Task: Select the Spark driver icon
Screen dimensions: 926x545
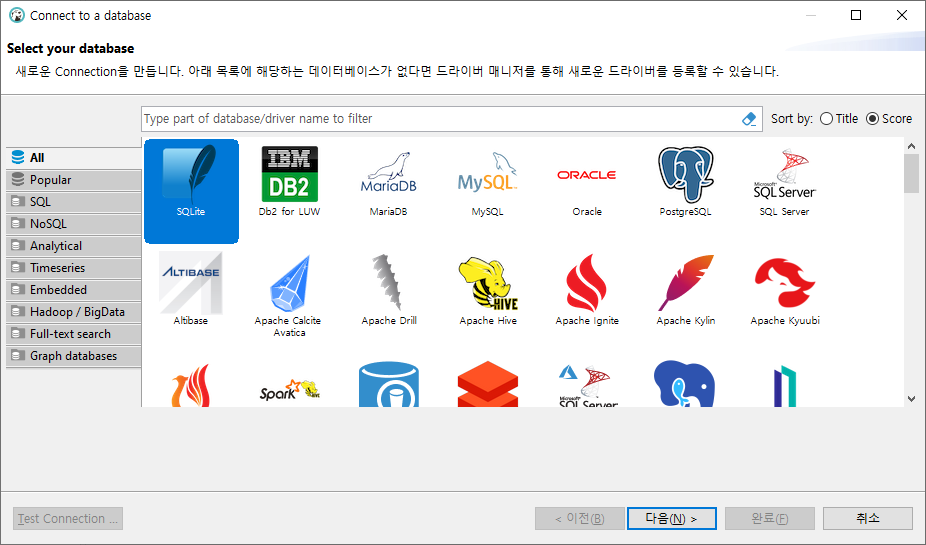Action: tap(289, 390)
